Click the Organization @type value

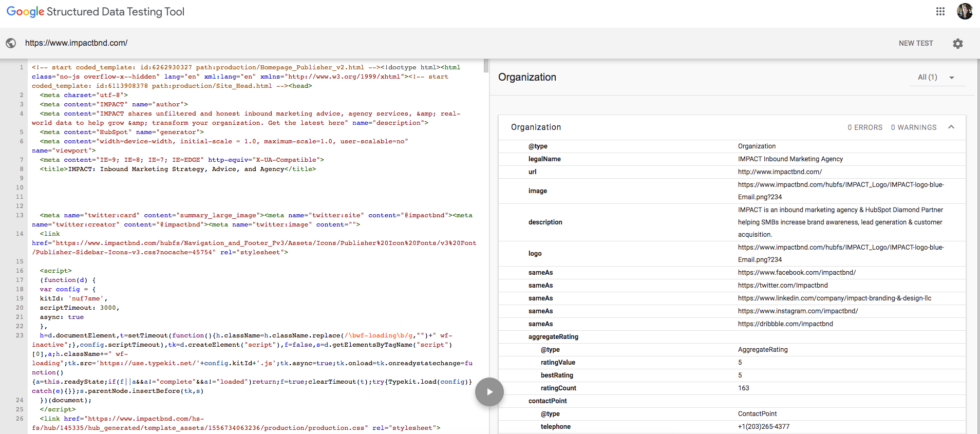[757, 146]
